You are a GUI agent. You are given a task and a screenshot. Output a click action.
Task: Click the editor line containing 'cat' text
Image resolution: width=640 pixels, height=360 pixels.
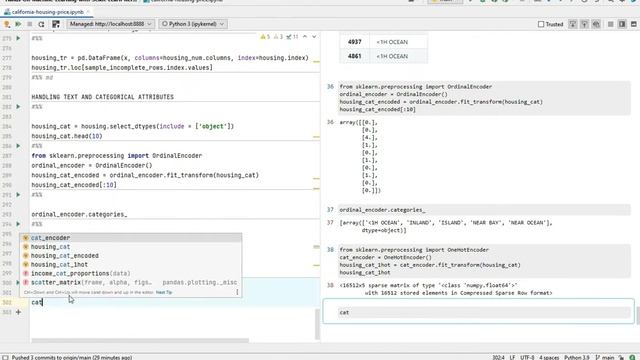pyautogui.click(x=175, y=302)
